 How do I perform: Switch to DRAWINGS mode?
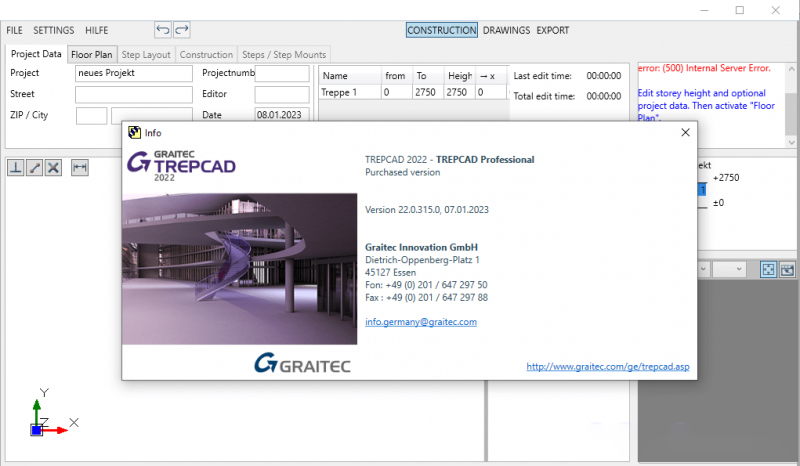coord(506,30)
